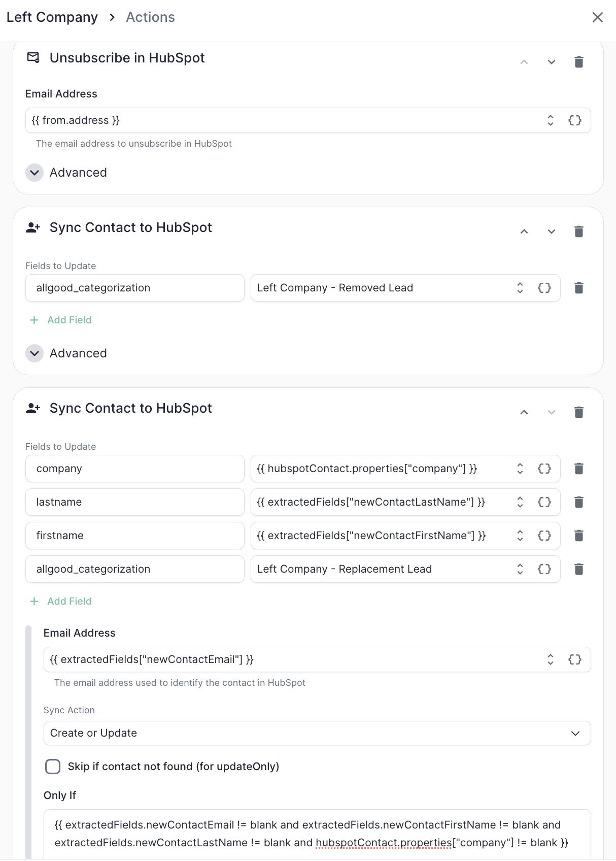The width and height of the screenshot is (616, 861).
Task: Open variable picker for Removed Lead value
Action: (544, 288)
